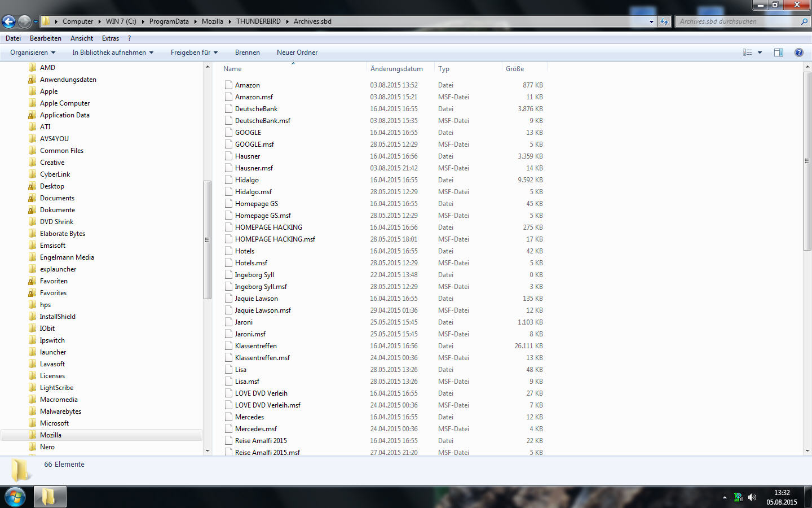Select the Amazon file icon
The height and width of the screenshot is (508, 812).
pos(228,85)
